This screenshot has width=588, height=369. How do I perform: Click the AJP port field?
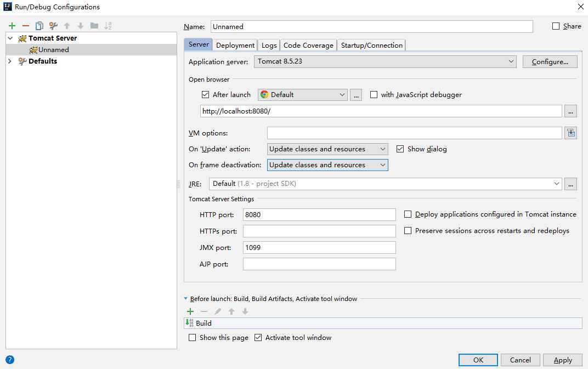click(x=319, y=264)
